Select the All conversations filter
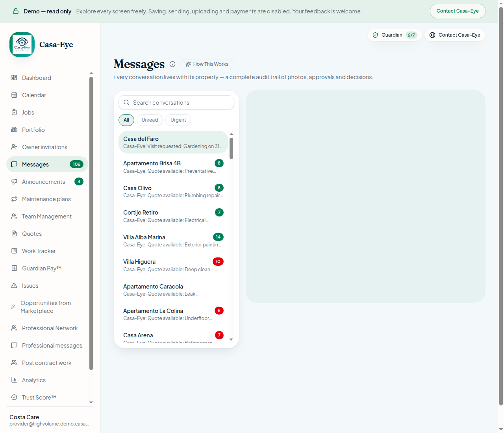The image size is (504, 433). (x=126, y=120)
